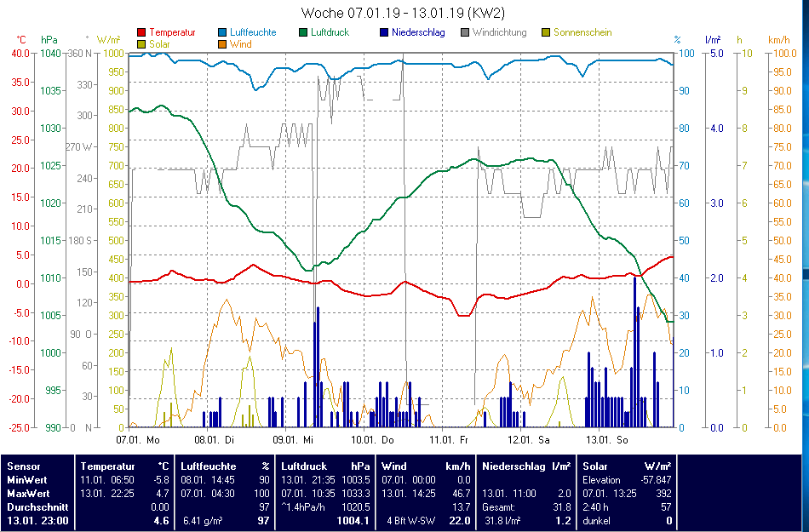Click the green 'hPa' axis unit label
This screenshot has height=532, width=809.
click(x=49, y=40)
